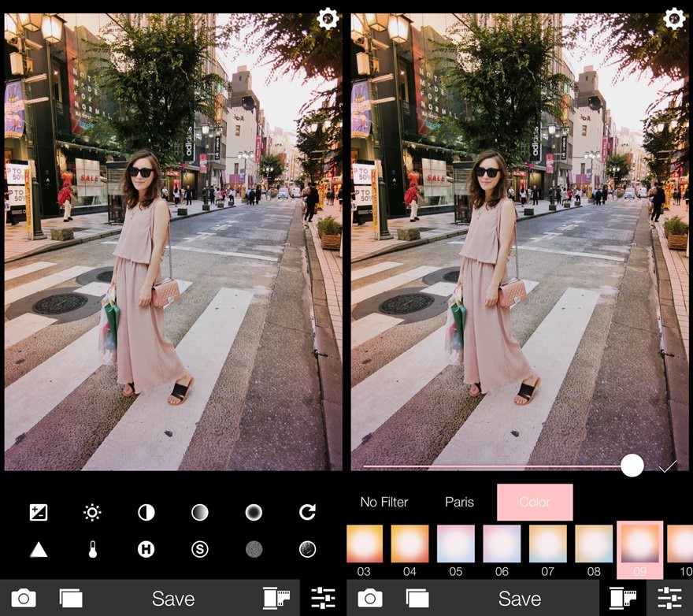
Task: Select the grain texture circle icon
Action: 254,550
